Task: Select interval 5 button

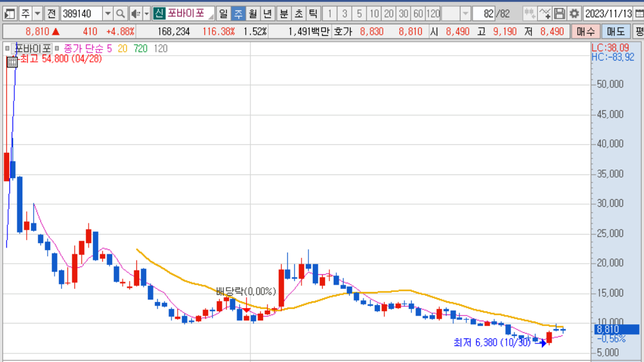Action: pos(359,14)
